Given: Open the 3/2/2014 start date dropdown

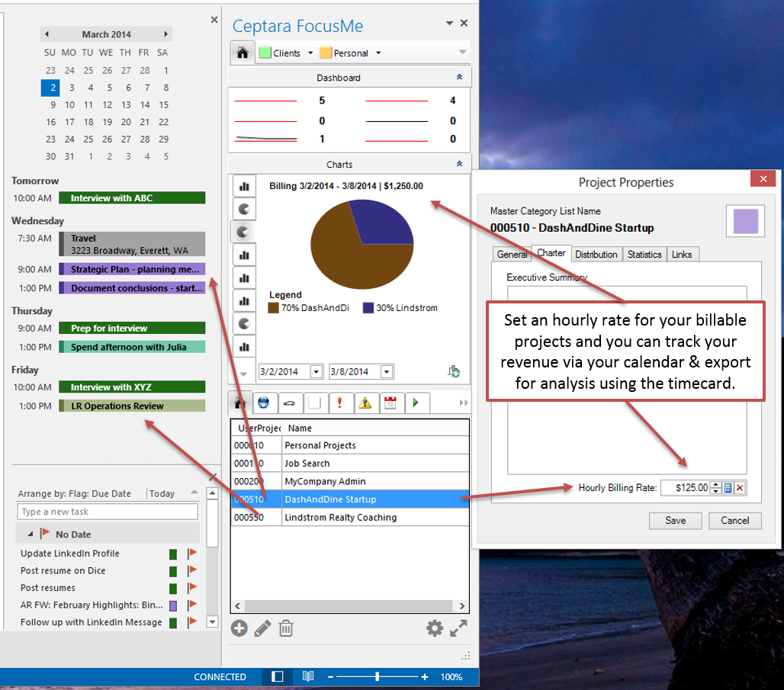Looking at the screenshot, I should 316,371.
